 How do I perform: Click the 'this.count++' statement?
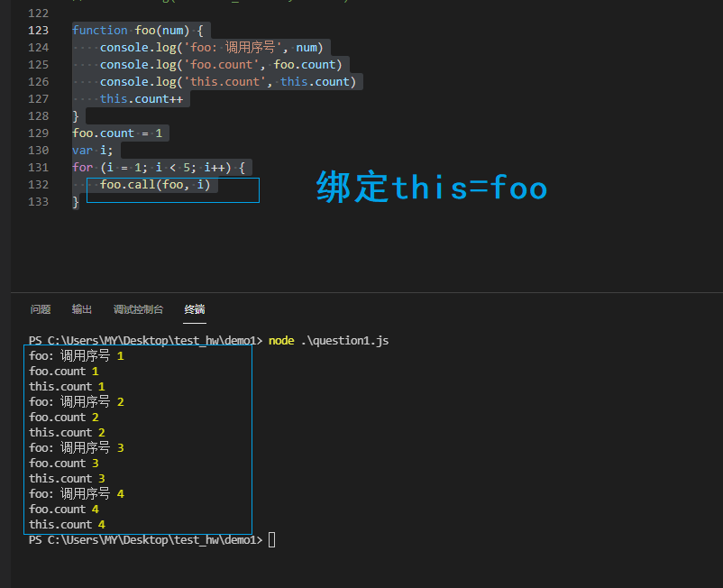point(142,98)
